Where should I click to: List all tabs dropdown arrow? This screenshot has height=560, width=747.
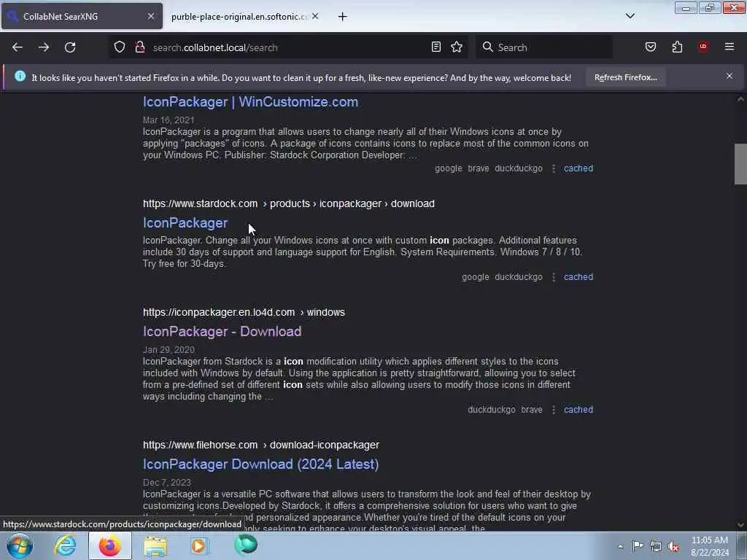pyautogui.click(x=630, y=16)
